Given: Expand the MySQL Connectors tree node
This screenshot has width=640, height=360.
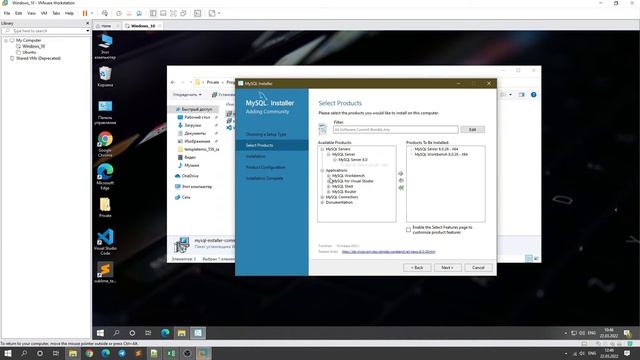Looking at the screenshot, I should (x=322, y=197).
